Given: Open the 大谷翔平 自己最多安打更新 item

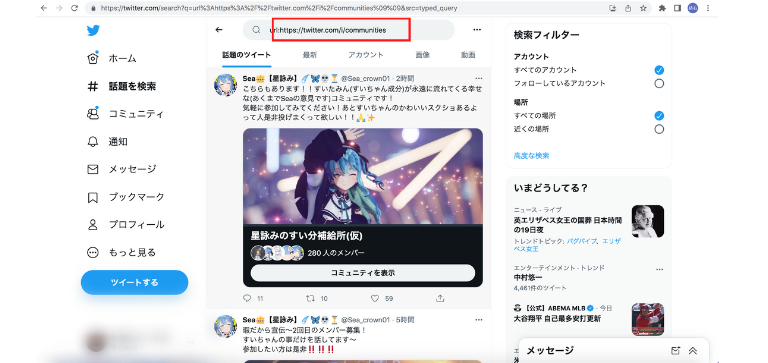Looking at the screenshot, I should coord(557,319).
